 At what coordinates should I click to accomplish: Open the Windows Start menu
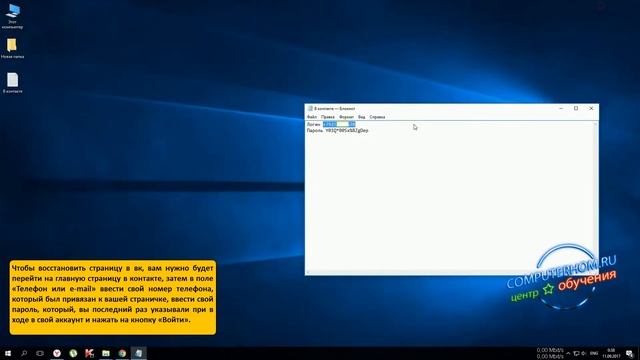[8, 353]
